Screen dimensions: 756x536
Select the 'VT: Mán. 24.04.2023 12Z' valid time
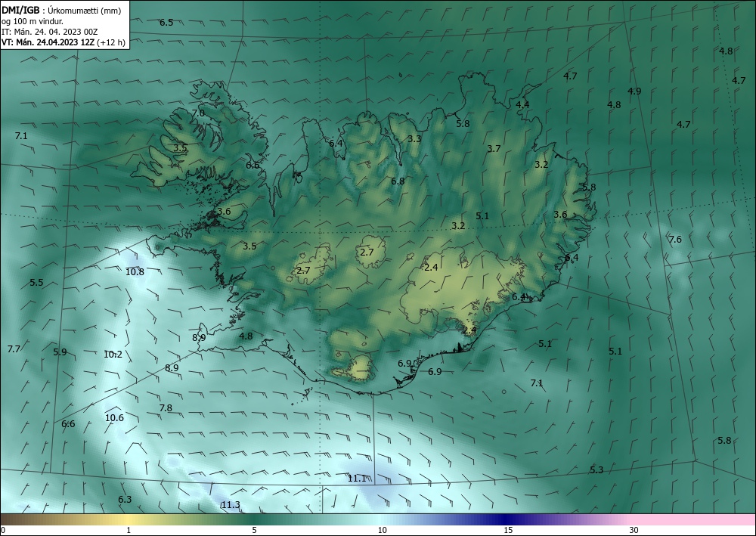pyautogui.click(x=48, y=42)
